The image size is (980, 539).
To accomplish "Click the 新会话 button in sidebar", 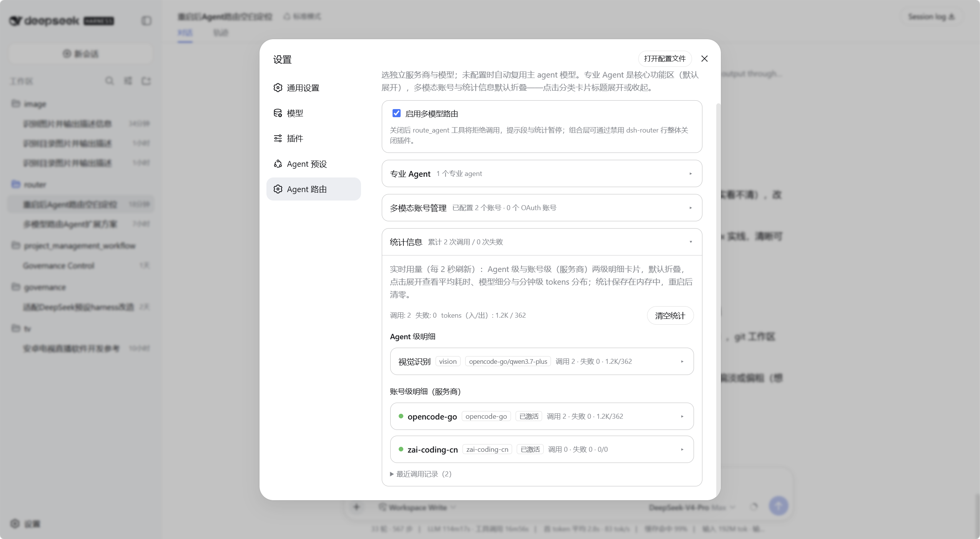I will [x=81, y=54].
